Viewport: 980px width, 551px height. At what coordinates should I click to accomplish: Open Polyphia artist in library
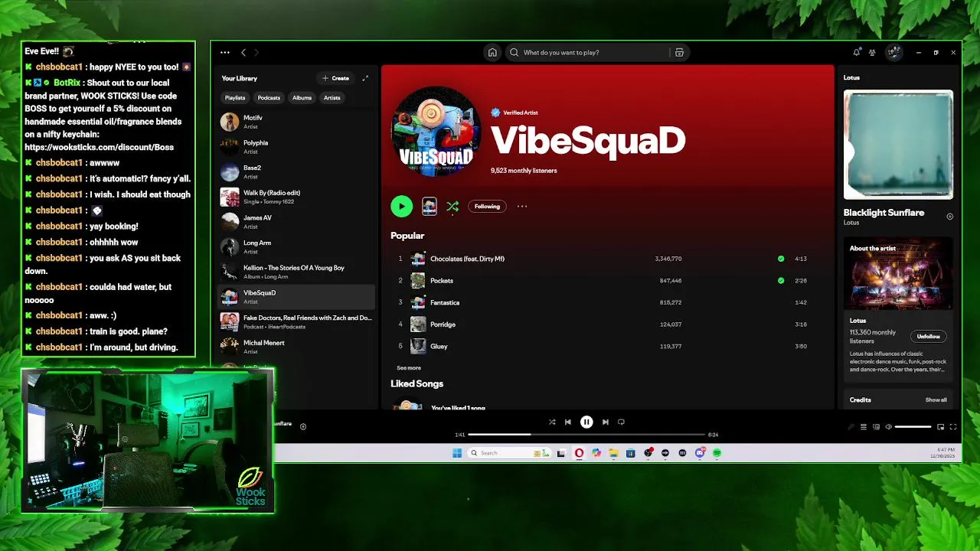point(296,147)
